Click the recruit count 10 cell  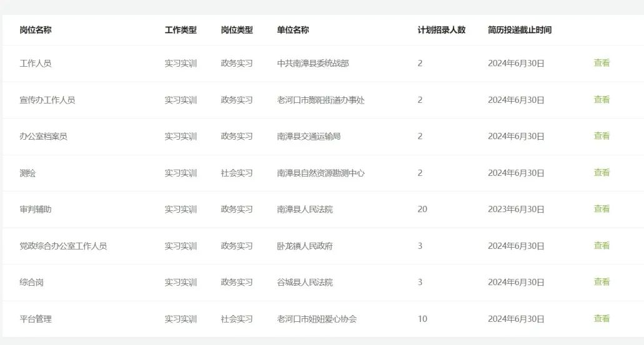[x=422, y=319]
